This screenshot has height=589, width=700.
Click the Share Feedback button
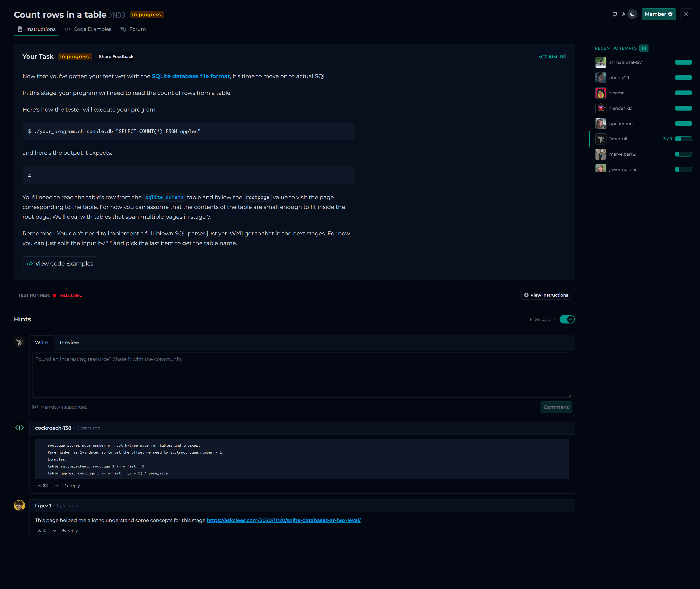click(116, 57)
